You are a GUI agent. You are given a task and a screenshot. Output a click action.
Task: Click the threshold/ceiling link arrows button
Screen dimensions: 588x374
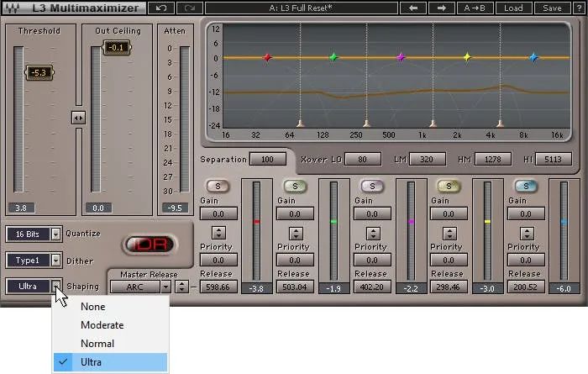(78, 118)
